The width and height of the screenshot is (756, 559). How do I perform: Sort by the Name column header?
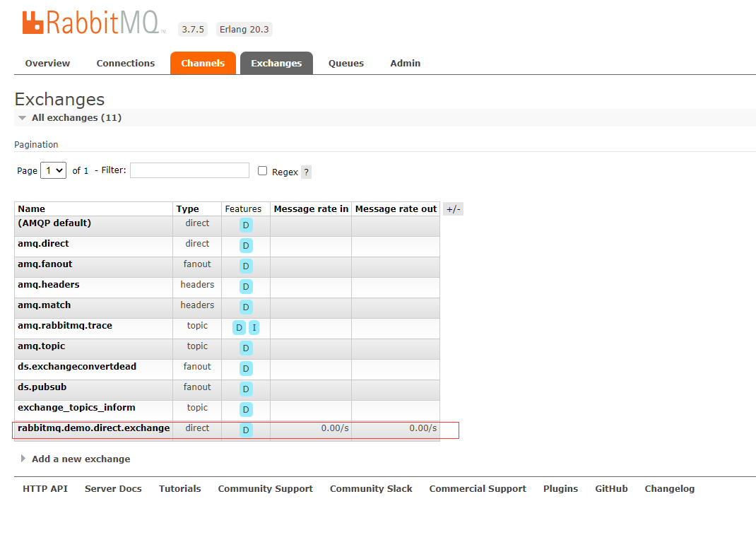(x=31, y=209)
